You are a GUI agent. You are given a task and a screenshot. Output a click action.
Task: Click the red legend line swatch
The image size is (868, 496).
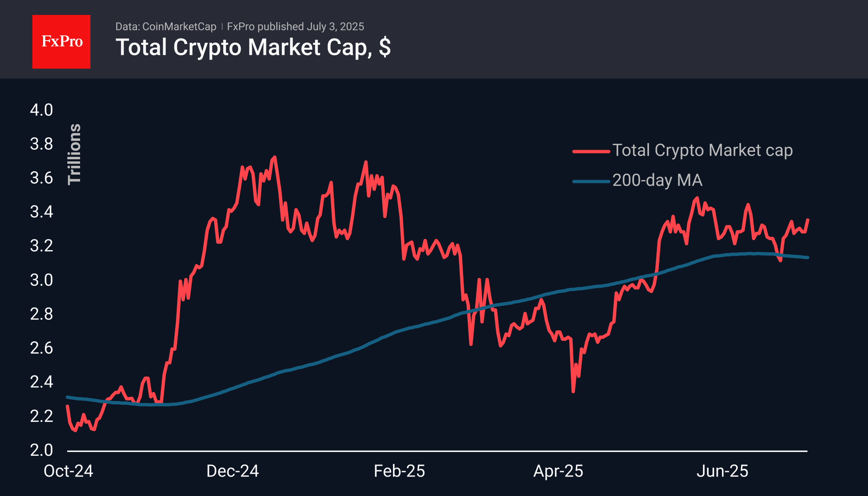tap(591, 151)
